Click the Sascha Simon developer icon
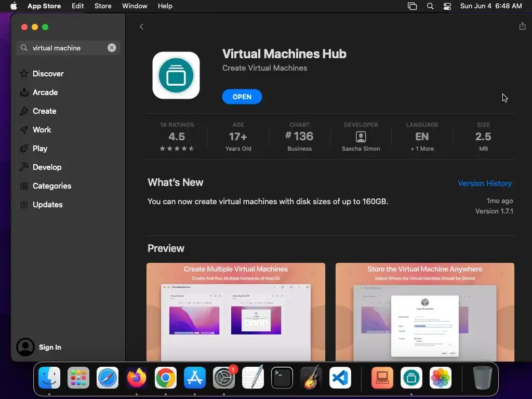The height and width of the screenshot is (399, 532). 361,137
